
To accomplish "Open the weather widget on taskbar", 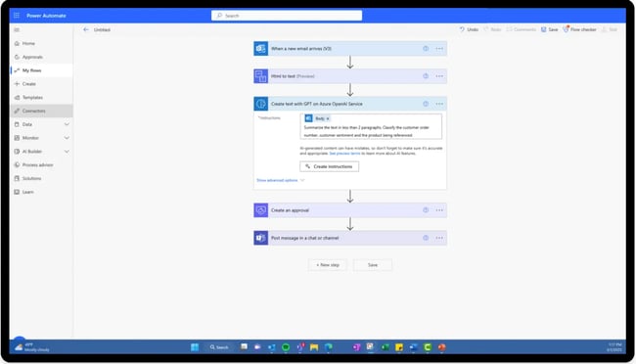I will tap(31, 347).
